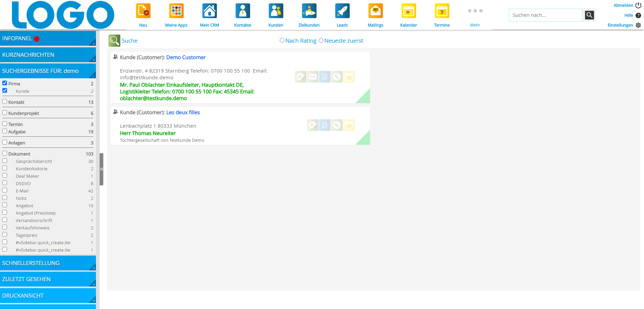Click the Neu create icon

[143, 11]
